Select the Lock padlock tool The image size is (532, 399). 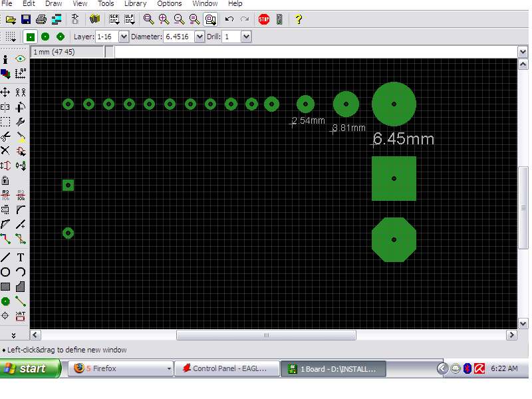tap(5, 180)
